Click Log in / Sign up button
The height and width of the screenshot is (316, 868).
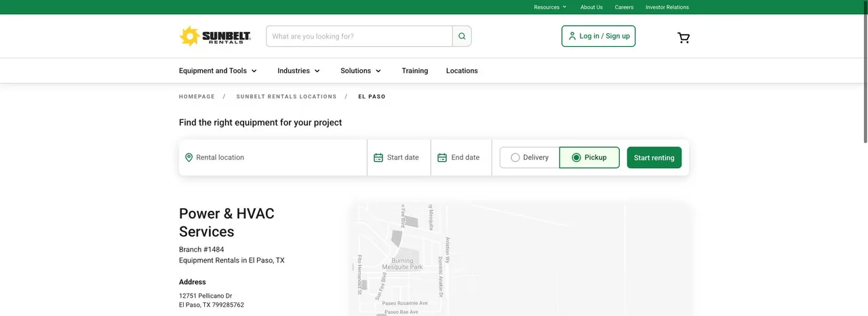coord(598,36)
